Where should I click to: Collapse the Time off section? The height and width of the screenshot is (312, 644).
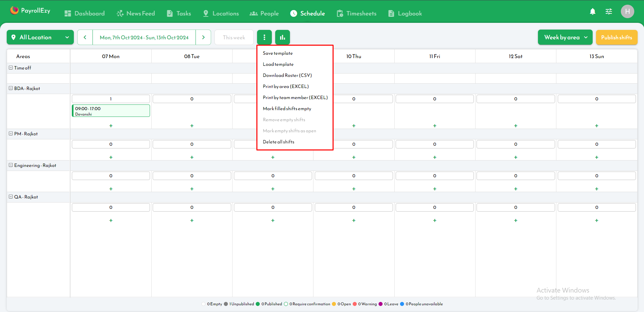[10, 68]
